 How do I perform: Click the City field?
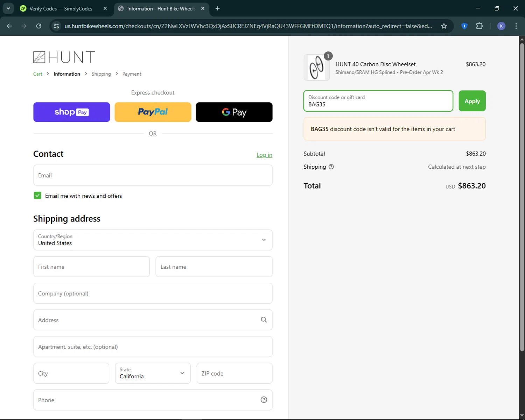71,373
